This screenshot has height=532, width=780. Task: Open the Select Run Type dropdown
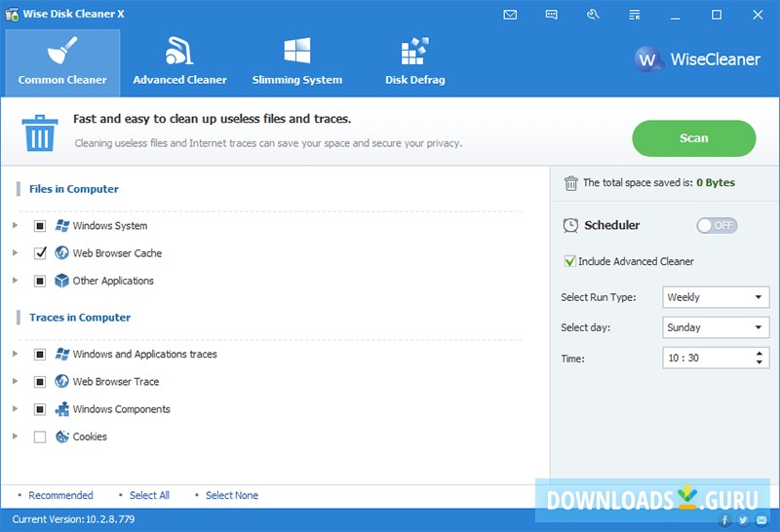click(x=716, y=297)
